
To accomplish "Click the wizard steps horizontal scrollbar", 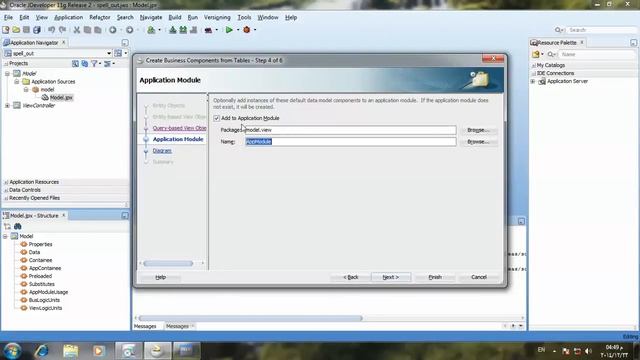I will click(x=168, y=264).
